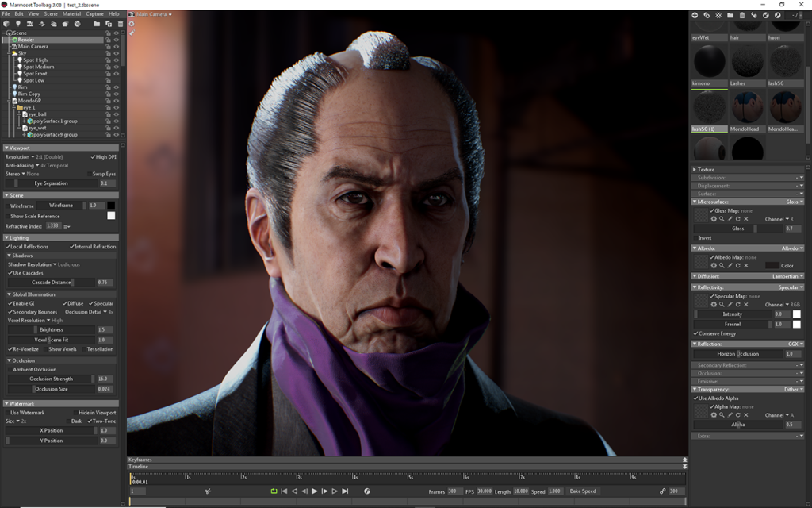Viewport: 812px width, 508px height.
Task: Click the Bake Speed button
Action: point(583,491)
